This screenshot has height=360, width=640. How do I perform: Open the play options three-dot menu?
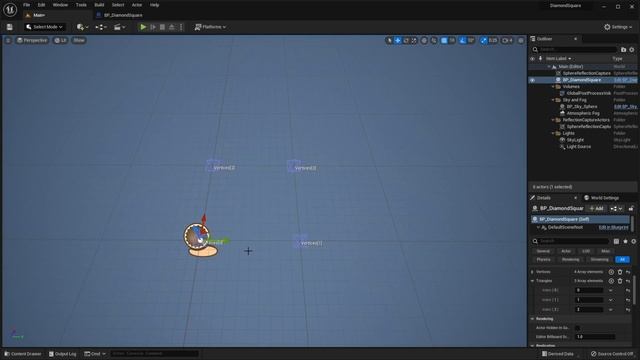(181, 27)
